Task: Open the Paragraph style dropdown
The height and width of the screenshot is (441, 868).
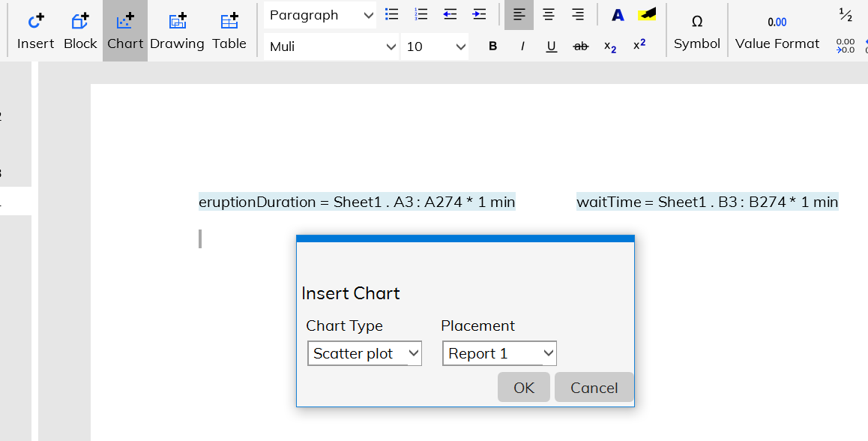Action: 321,15
